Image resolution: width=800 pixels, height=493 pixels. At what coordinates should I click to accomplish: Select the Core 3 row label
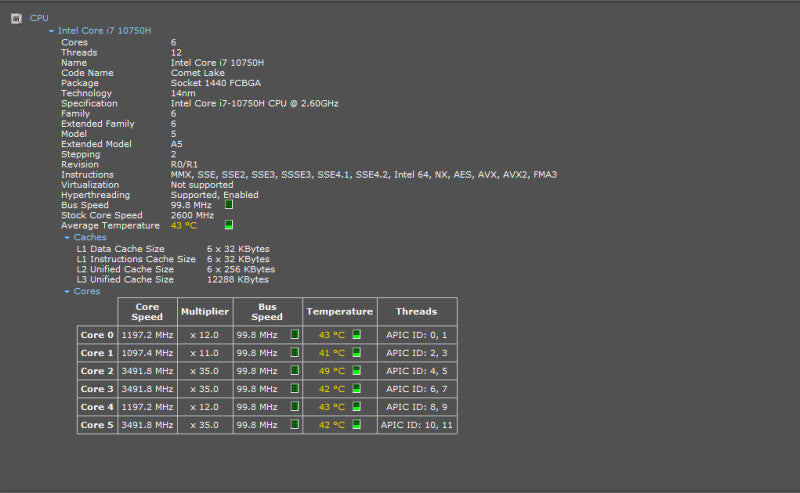pos(97,389)
